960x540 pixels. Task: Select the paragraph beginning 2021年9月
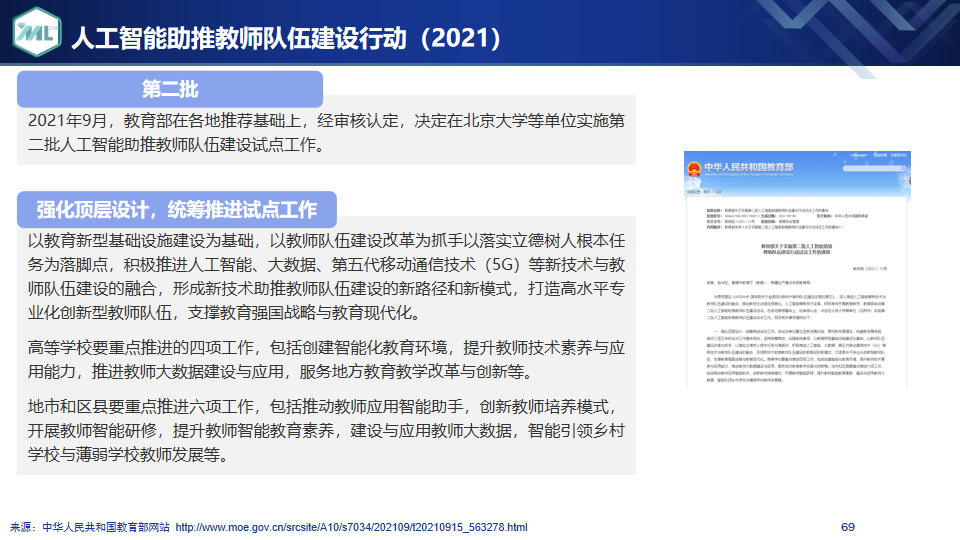pyautogui.click(x=327, y=133)
